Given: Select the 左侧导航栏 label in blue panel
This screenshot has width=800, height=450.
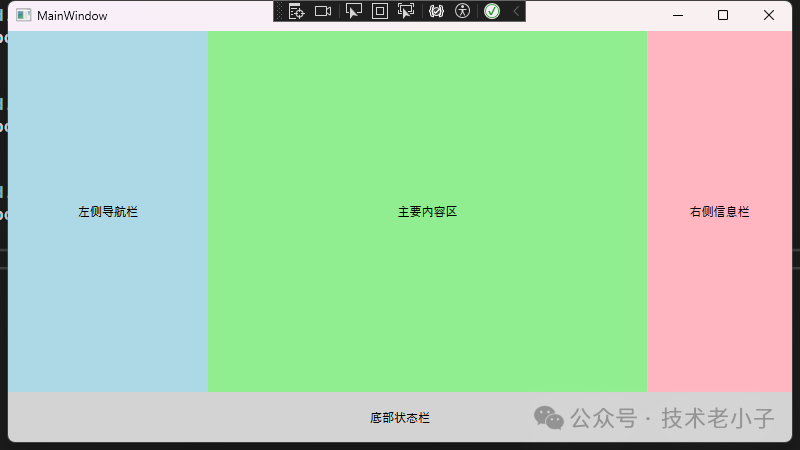Looking at the screenshot, I should pyautogui.click(x=108, y=212).
